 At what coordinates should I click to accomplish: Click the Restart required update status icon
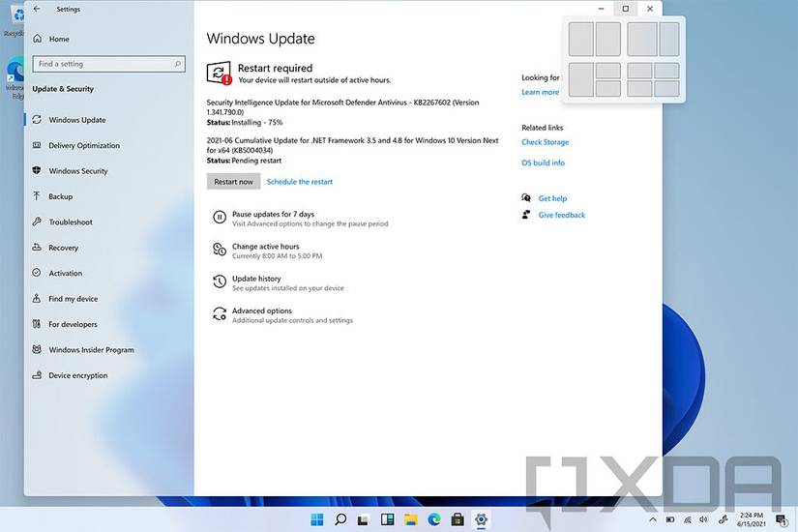click(220, 74)
